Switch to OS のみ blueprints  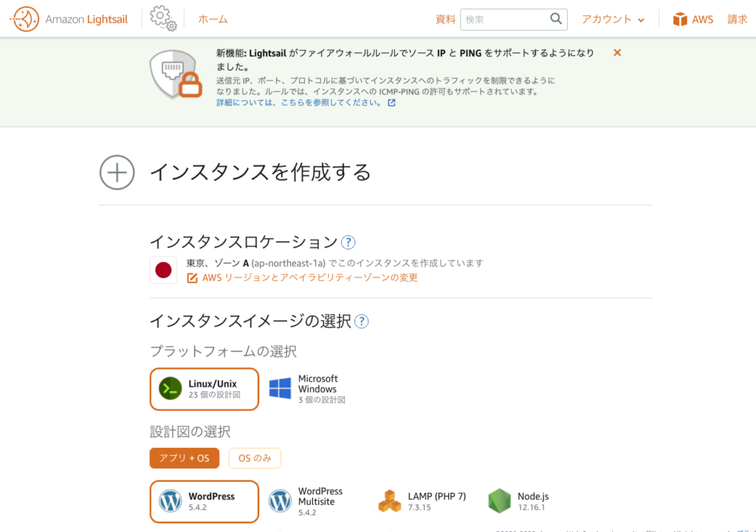(255, 458)
